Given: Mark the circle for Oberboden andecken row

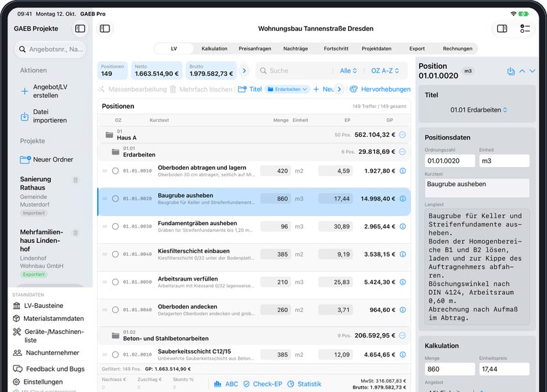Looking at the screenshot, I should pos(115,310).
